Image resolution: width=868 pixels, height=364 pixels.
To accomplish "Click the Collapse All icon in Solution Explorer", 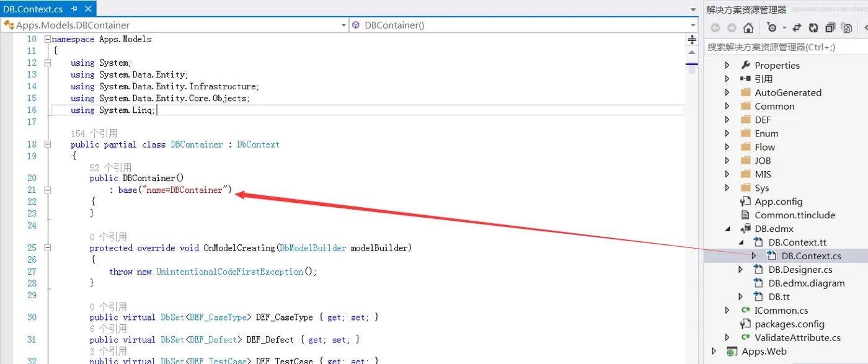I will 830,28.
